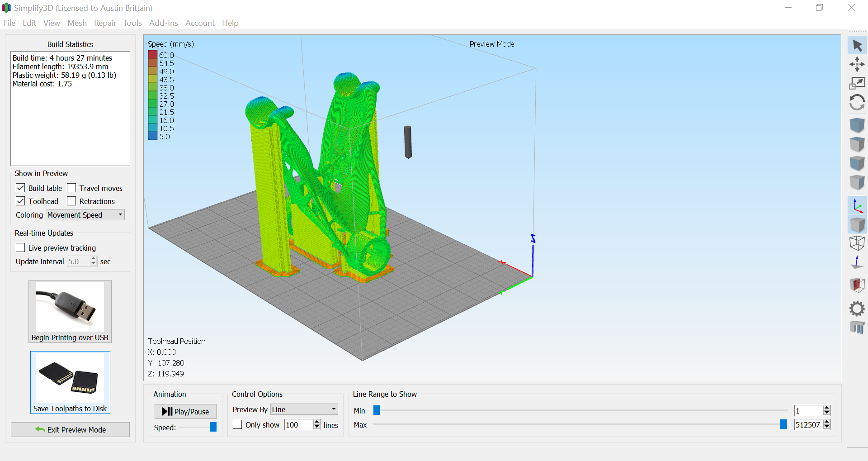The height and width of the screenshot is (461, 868).
Task: Open the Edit menu
Action: pos(29,23)
